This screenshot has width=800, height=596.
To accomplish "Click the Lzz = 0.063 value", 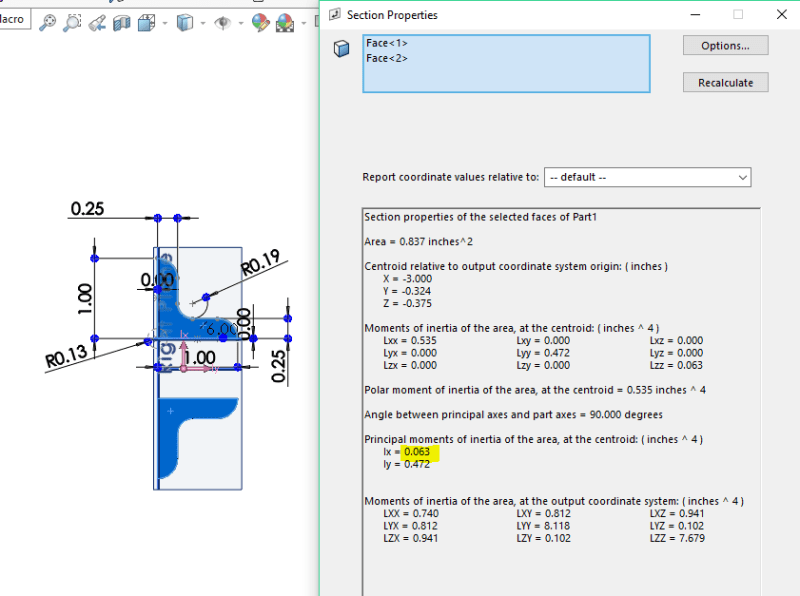I will 676,365.
